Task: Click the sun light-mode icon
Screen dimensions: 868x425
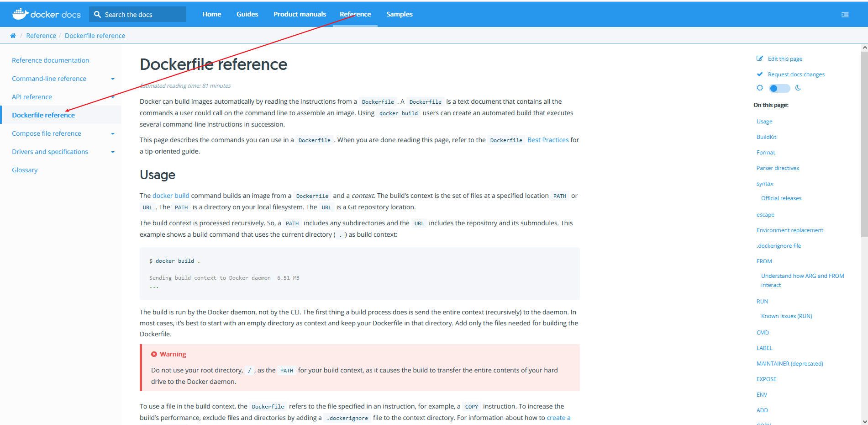Action: (x=760, y=88)
